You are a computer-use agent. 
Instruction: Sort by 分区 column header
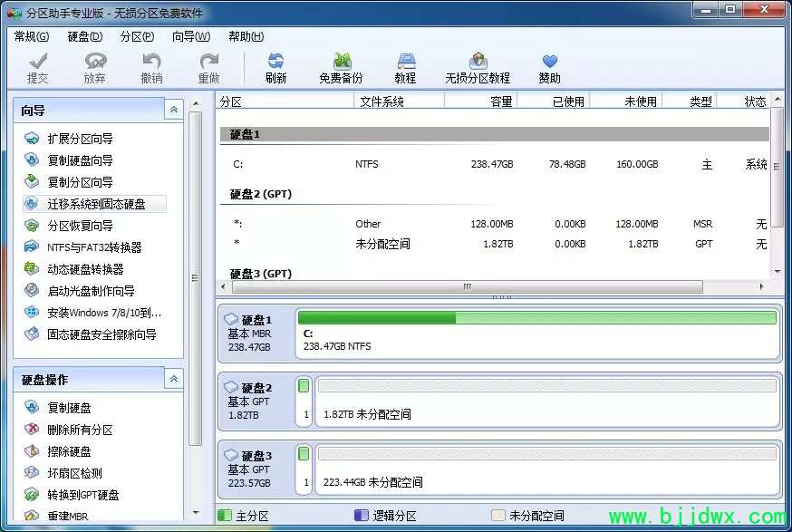(285, 101)
